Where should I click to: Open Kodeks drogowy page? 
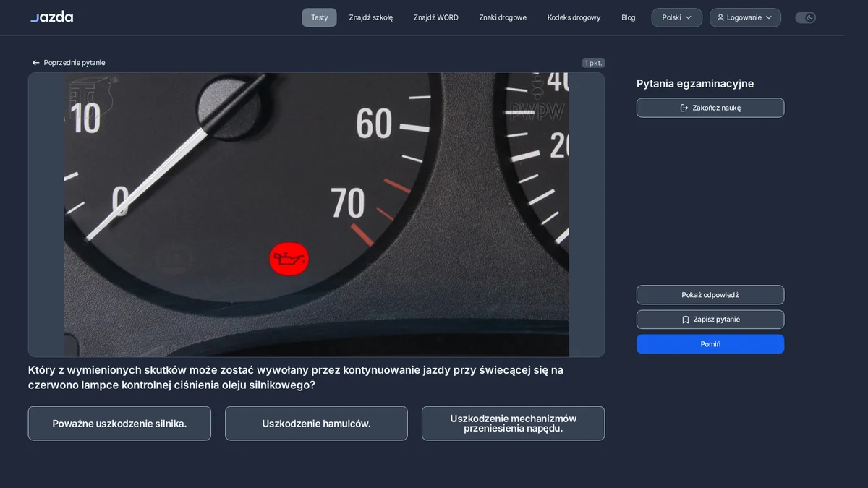(574, 17)
